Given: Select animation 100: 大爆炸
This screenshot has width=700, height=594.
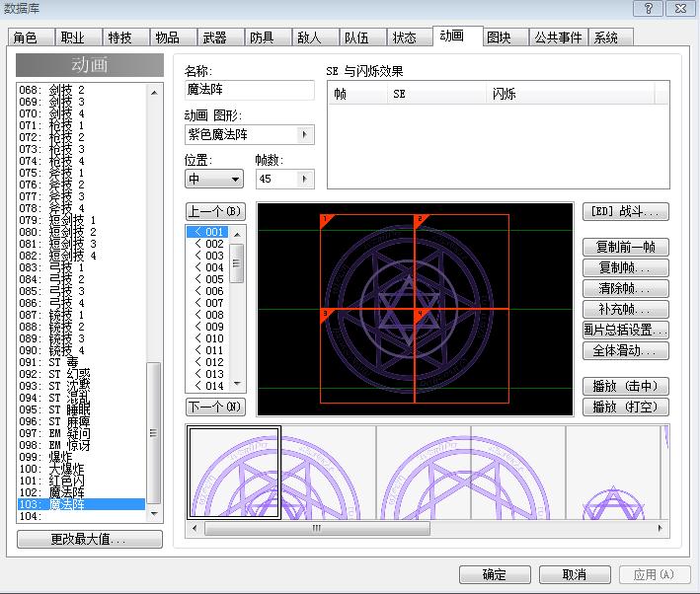Looking at the screenshot, I should (81, 469).
